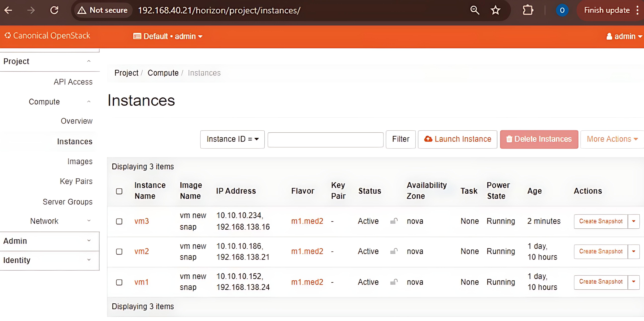Click the browser reload icon
This screenshot has width=644, height=321.
click(54, 10)
